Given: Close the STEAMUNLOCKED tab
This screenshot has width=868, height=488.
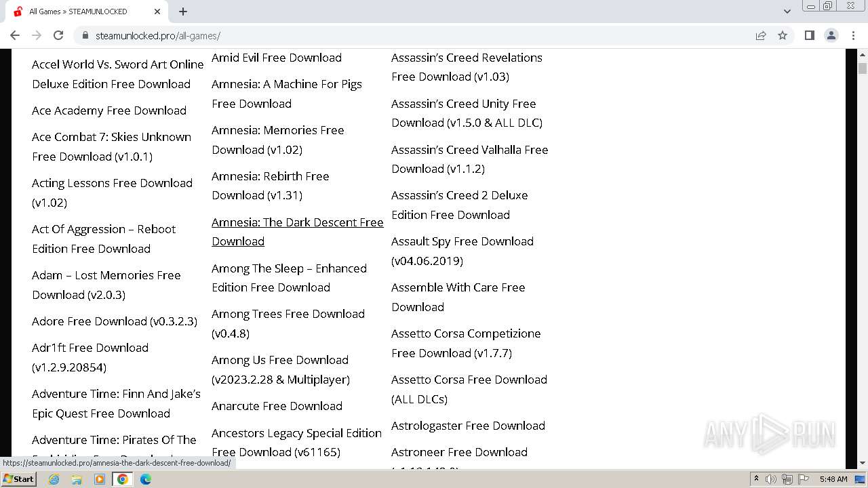Looking at the screenshot, I should [x=157, y=12].
